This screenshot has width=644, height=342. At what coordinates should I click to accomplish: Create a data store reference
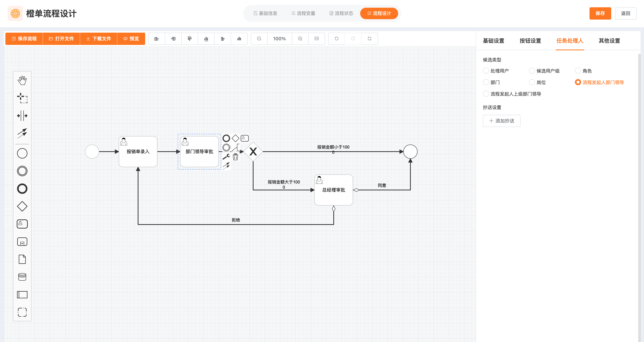pyautogui.click(x=22, y=277)
